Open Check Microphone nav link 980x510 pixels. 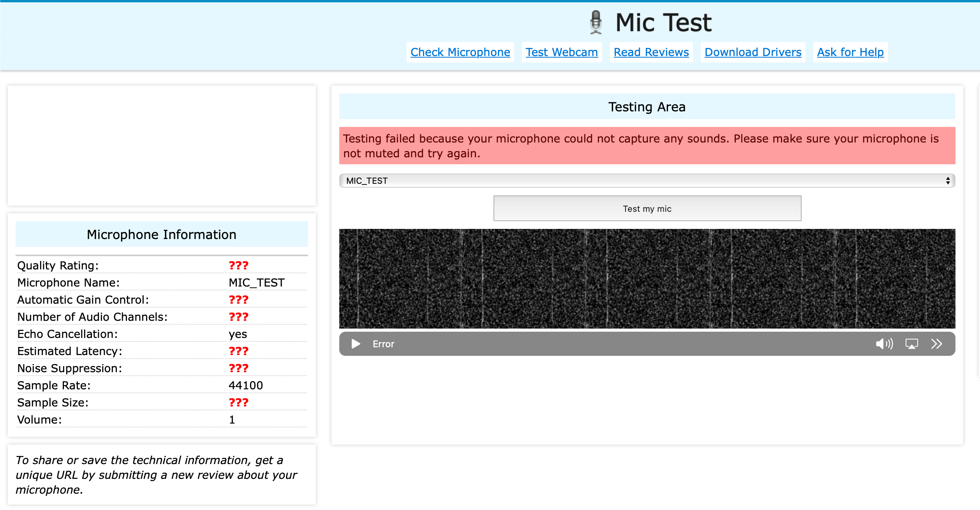pyautogui.click(x=460, y=52)
